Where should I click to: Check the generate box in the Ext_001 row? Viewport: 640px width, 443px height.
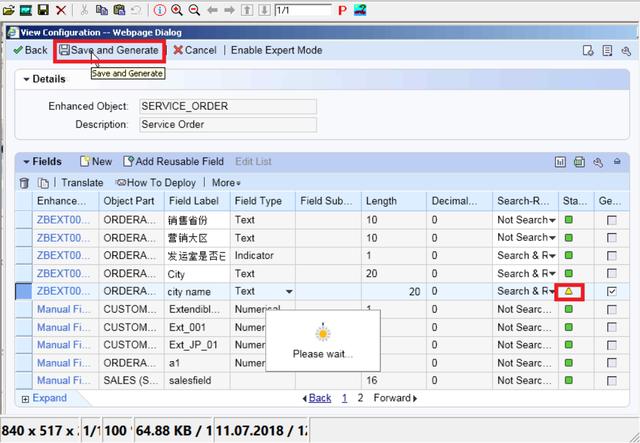tap(611, 327)
